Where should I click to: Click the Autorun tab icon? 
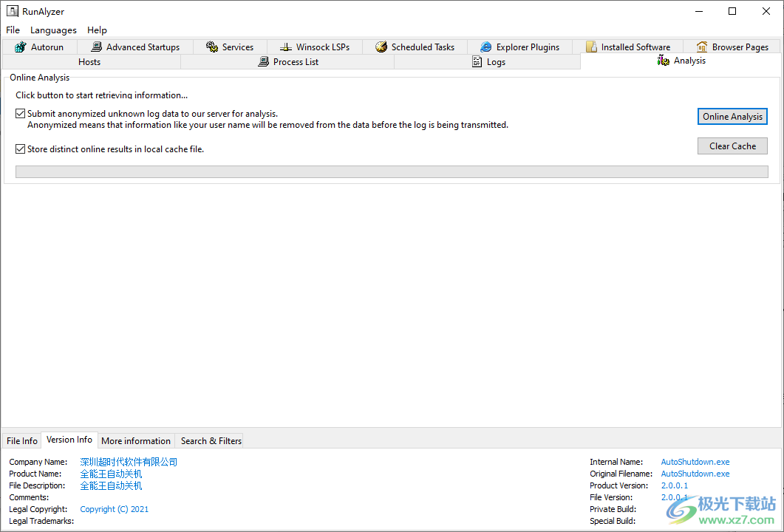point(20,47)
